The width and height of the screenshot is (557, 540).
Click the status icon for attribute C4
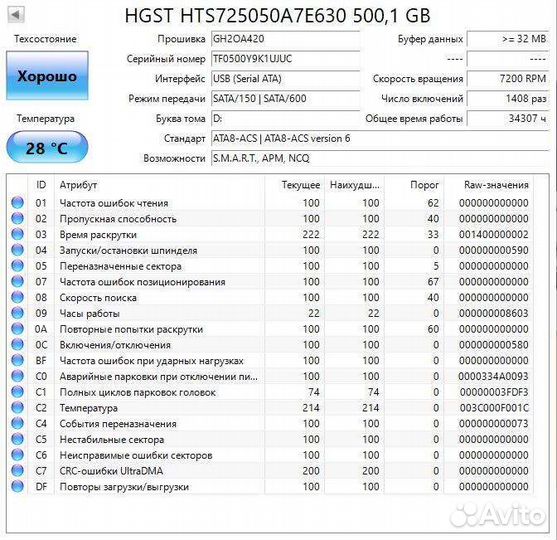17,423
